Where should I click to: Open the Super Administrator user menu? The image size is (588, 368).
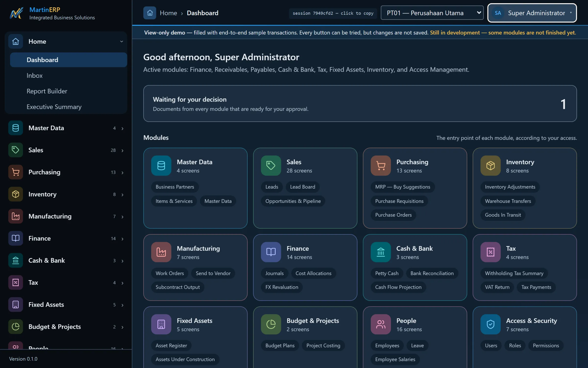[x=532, y=13]
